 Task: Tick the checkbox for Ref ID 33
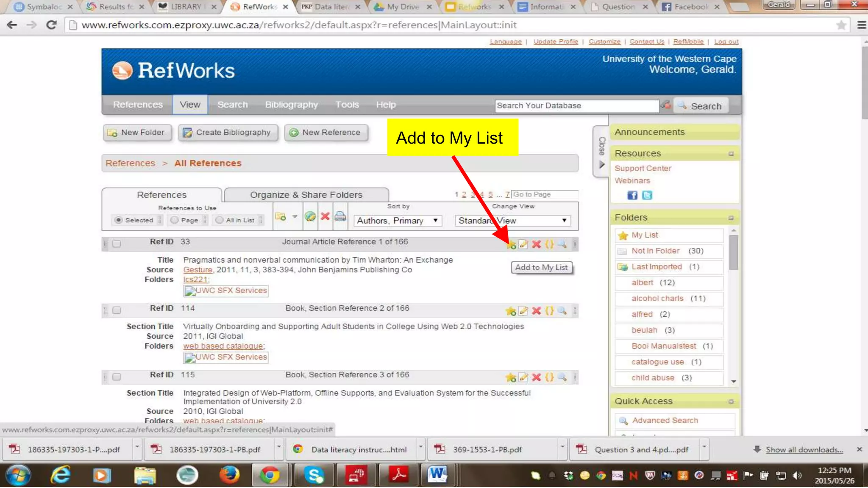point(117,244)
